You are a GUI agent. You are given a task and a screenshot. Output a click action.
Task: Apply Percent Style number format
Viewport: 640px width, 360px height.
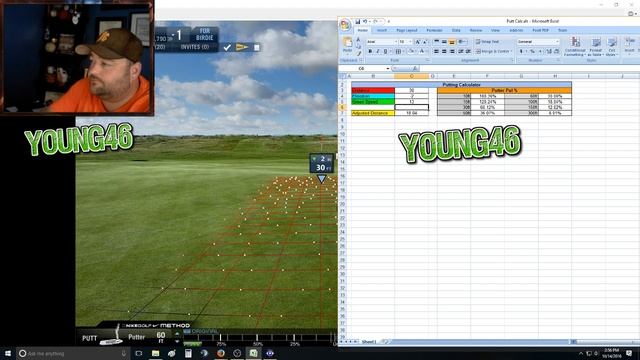click(532, 51)
